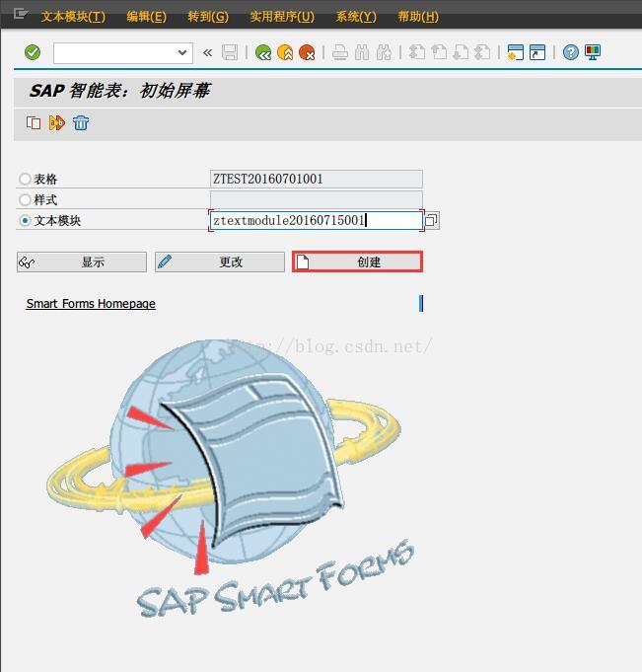Click the 更改 button

pyautogui.click(x=220, y=261)
